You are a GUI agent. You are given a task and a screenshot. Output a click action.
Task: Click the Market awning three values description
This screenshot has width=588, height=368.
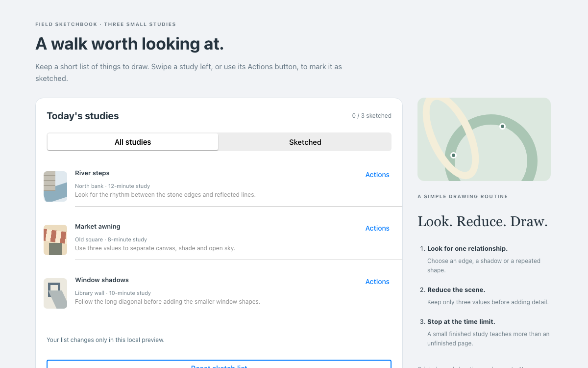155,248
